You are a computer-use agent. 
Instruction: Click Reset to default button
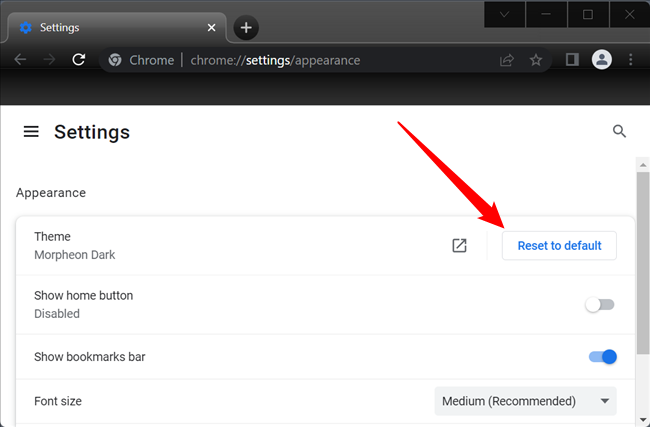[559, 245]
